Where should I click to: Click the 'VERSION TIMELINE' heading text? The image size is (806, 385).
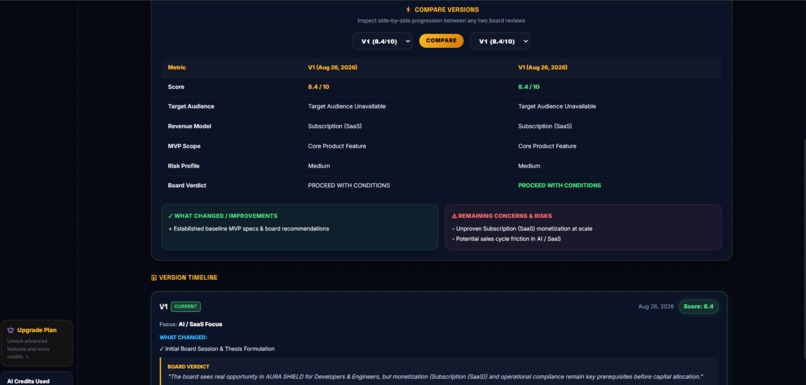pyautogui.click(x=188, y=278)
